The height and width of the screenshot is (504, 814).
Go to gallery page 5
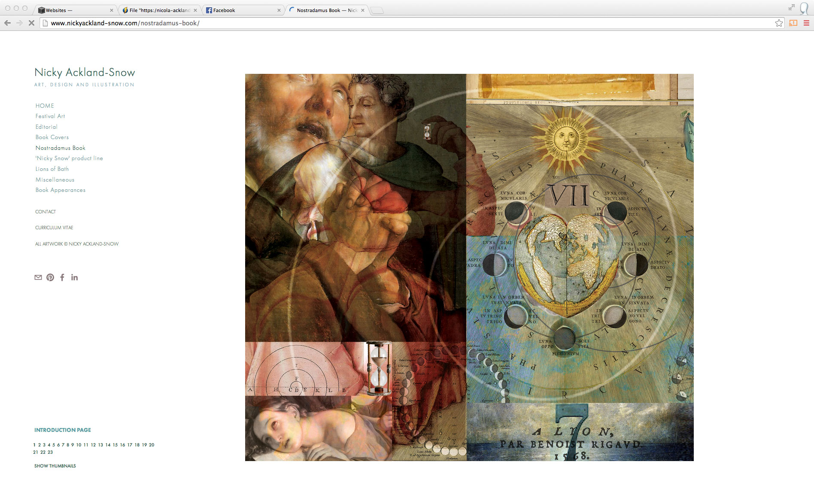click(54, 445)
